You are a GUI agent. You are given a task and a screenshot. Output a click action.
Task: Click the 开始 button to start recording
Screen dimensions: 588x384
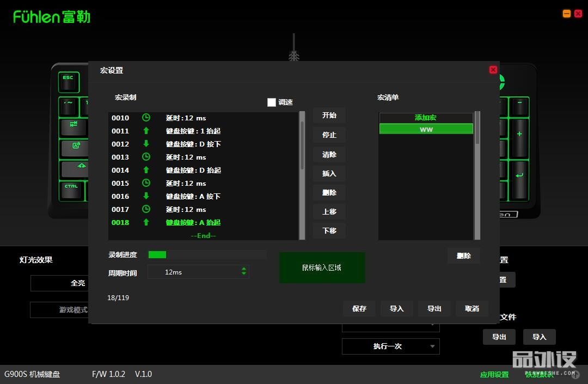point(329,115)
